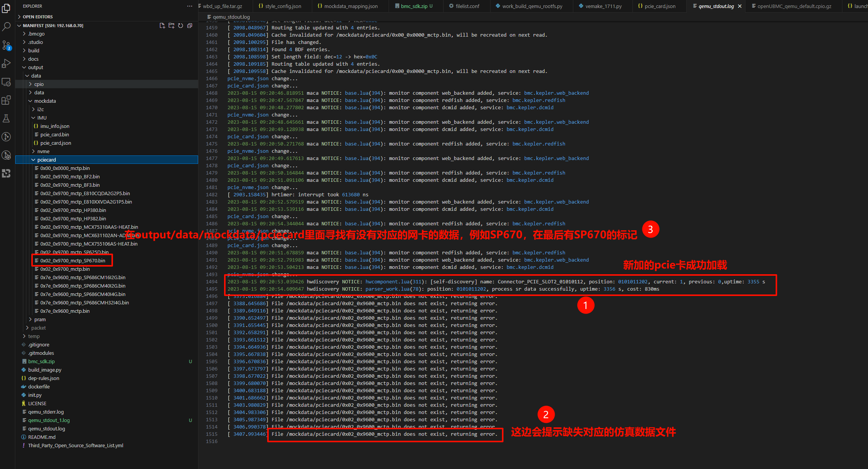
Task: Click New File icon in explorer header
Action: (162, 26)
